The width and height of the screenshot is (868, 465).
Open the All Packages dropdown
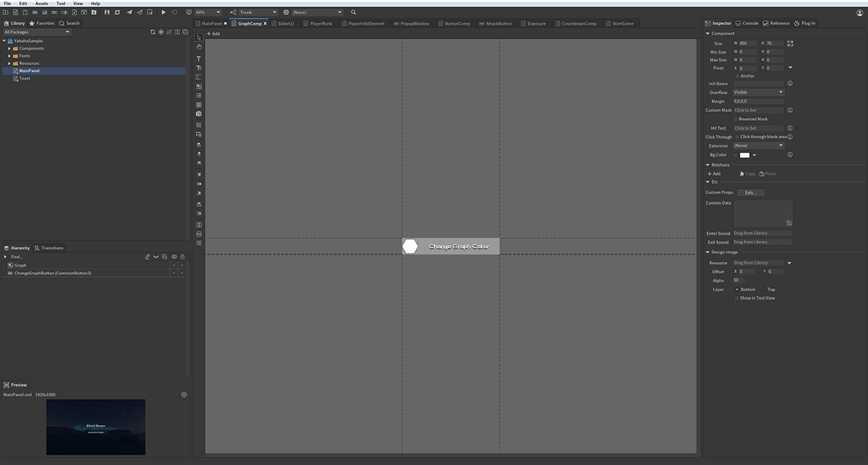tap(37, 32)
